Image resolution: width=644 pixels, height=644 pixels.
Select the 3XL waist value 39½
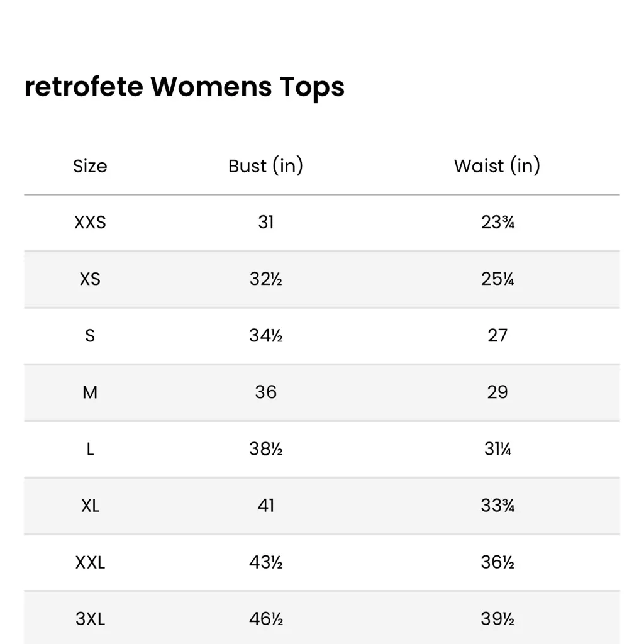497,619
